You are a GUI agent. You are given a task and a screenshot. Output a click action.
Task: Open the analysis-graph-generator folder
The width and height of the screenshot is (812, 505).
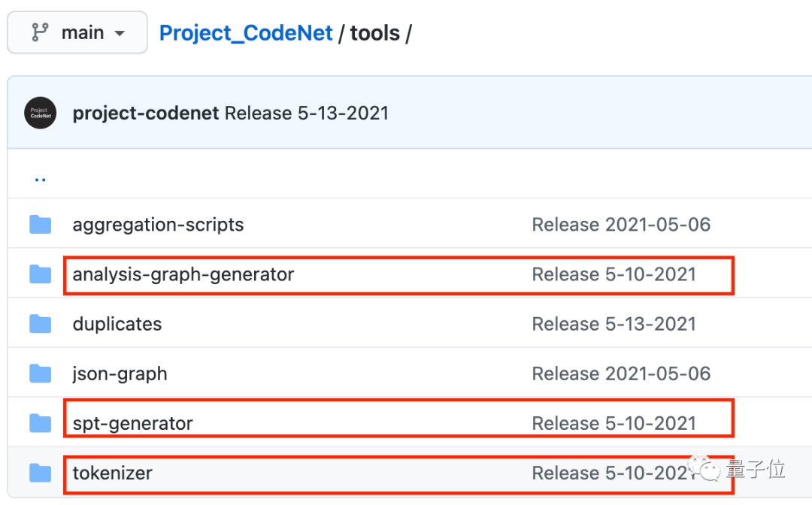[183, 274]
